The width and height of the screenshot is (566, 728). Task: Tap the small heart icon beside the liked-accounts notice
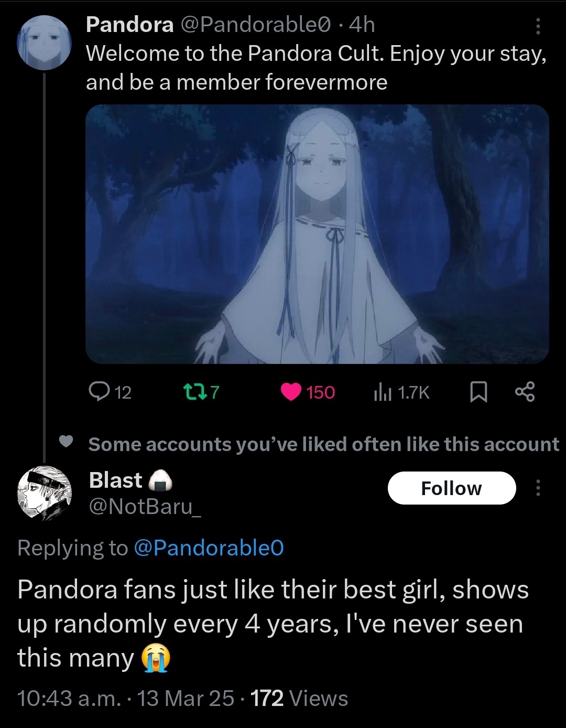66,442
